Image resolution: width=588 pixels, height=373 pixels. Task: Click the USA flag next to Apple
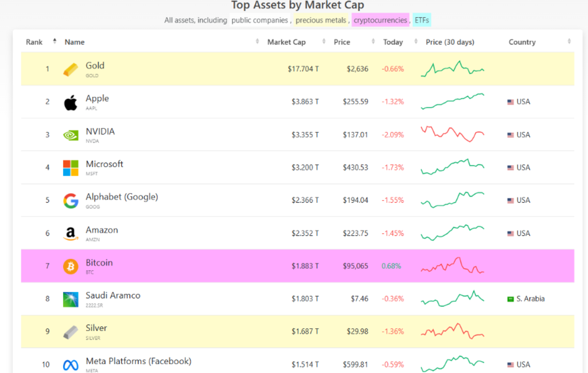(510, 101)
